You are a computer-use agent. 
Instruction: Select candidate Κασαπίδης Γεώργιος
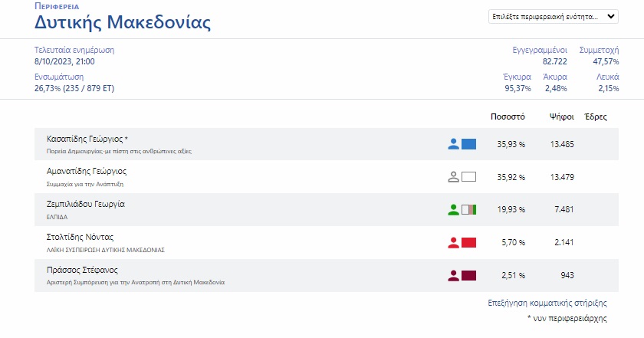87,139
